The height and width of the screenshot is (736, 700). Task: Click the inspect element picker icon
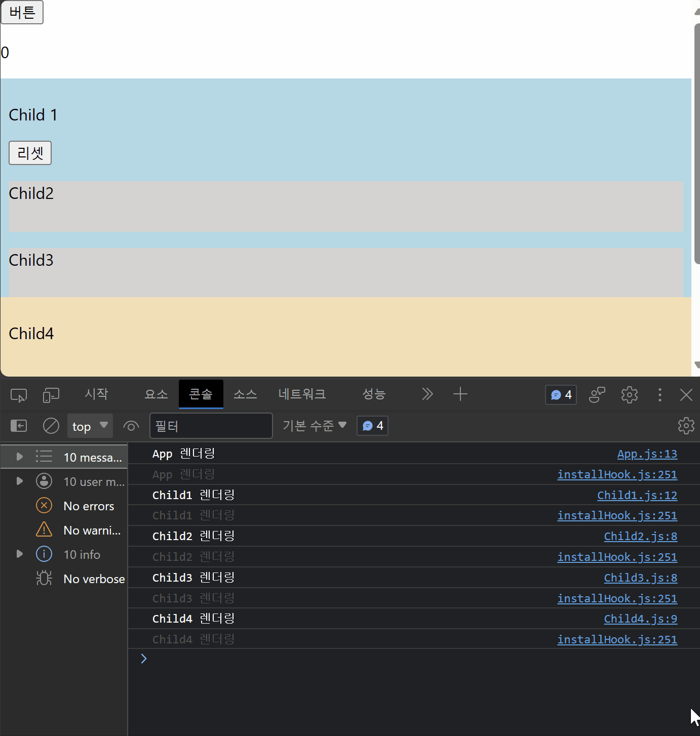[x=19, y=395]
